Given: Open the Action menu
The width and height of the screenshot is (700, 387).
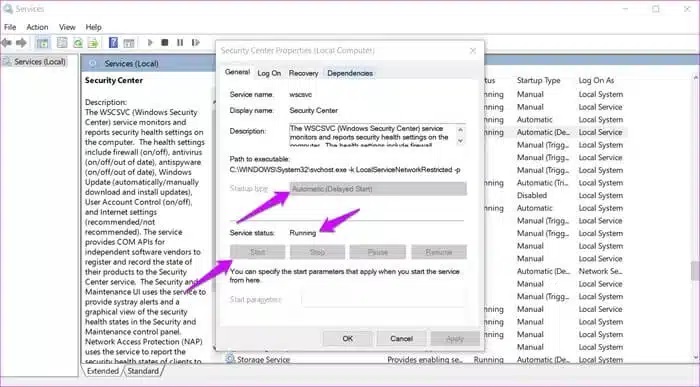Looking at the screenshot, I should point(37,27).
